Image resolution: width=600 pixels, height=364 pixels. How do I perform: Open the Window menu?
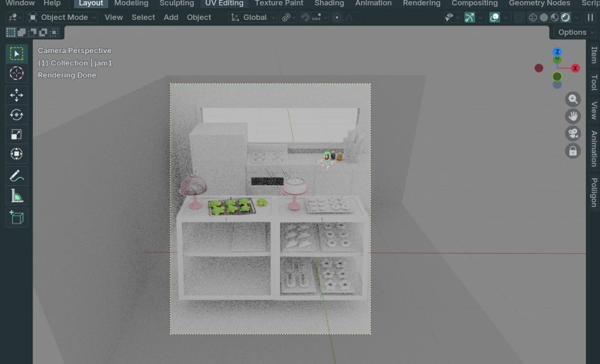point(20,3)
